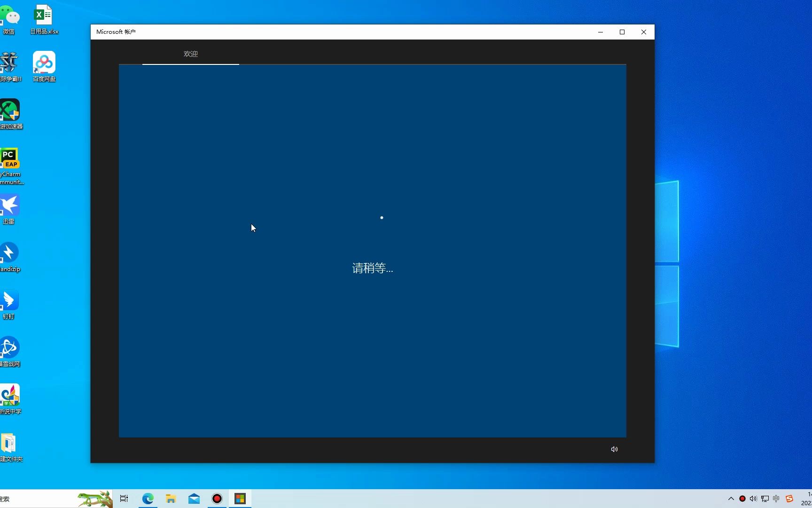
Task: Open File Explorer from the taskbar
Action: click(171, 498)
